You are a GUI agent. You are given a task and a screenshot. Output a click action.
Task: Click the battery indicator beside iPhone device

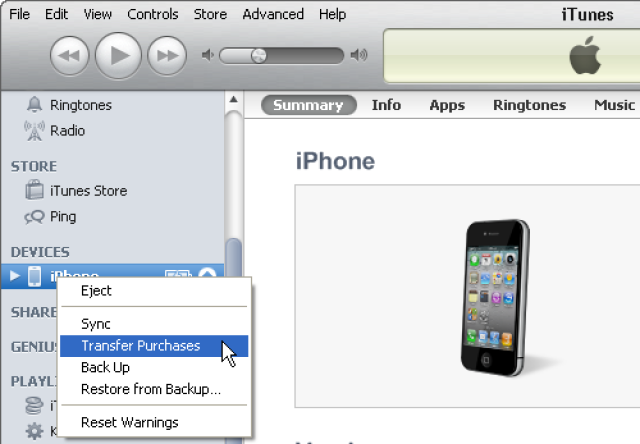pos(178,273)
